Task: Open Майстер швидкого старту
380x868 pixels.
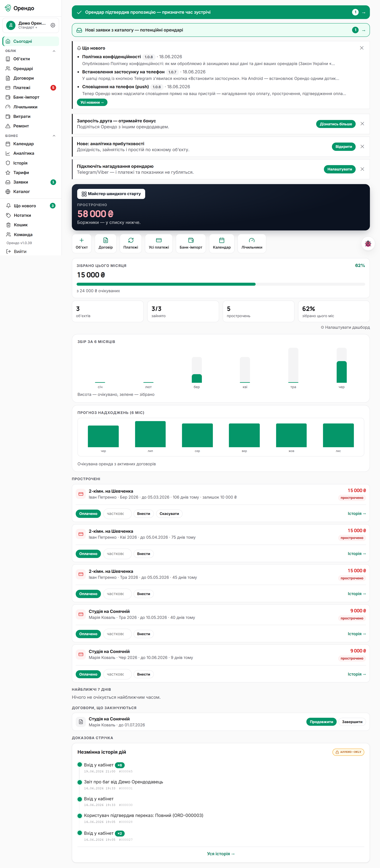Action: [x=111, y=194]
